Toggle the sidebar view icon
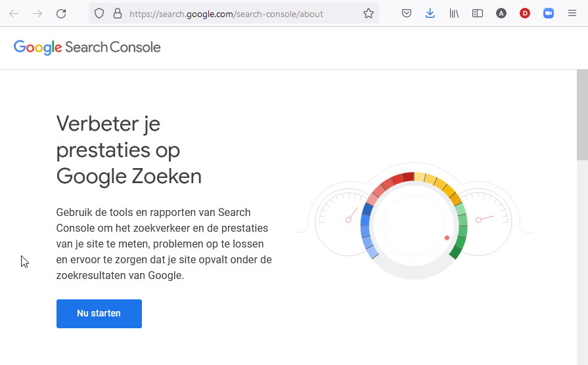This screenshot has width=588, height=365. coord(478,14)
